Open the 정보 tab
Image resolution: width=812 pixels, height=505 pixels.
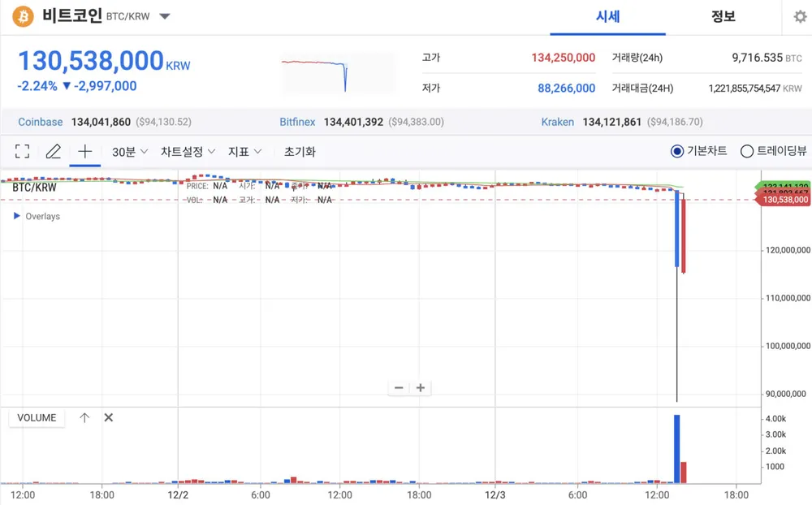pos(723,17)
